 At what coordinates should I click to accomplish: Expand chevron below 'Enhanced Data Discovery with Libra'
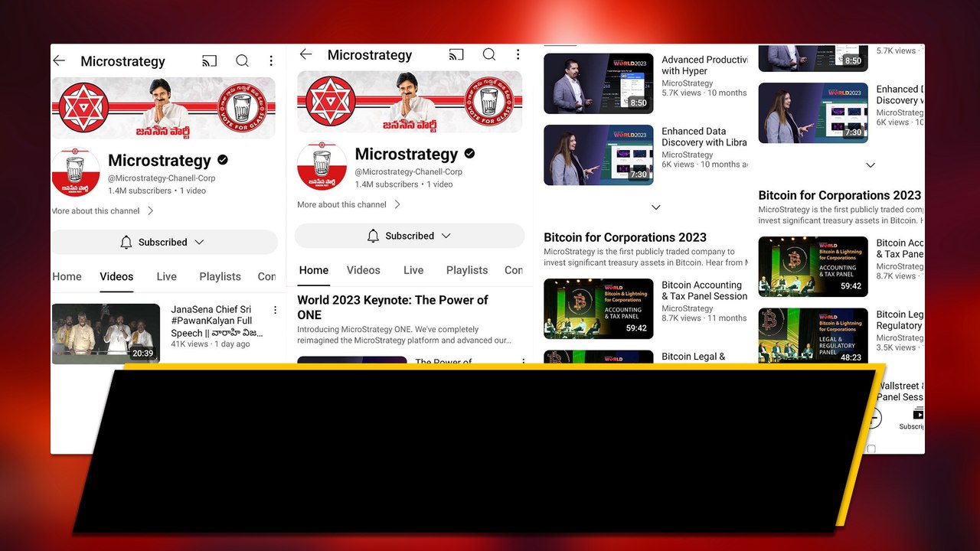coord(655,207)
